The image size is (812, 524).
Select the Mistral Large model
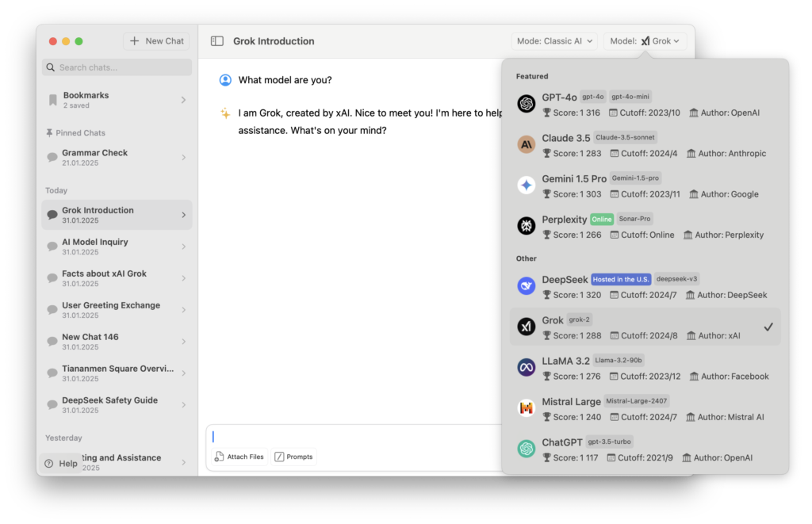click(x=645, y=408)
